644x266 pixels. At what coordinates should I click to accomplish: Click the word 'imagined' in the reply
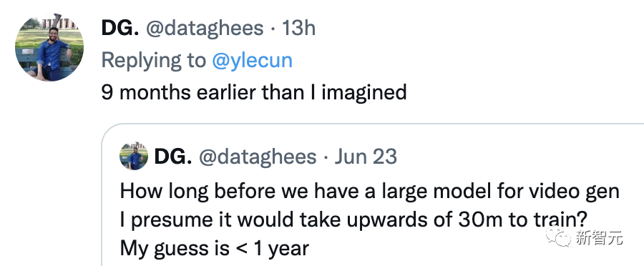pyautogui.click(x=364, y=93)
